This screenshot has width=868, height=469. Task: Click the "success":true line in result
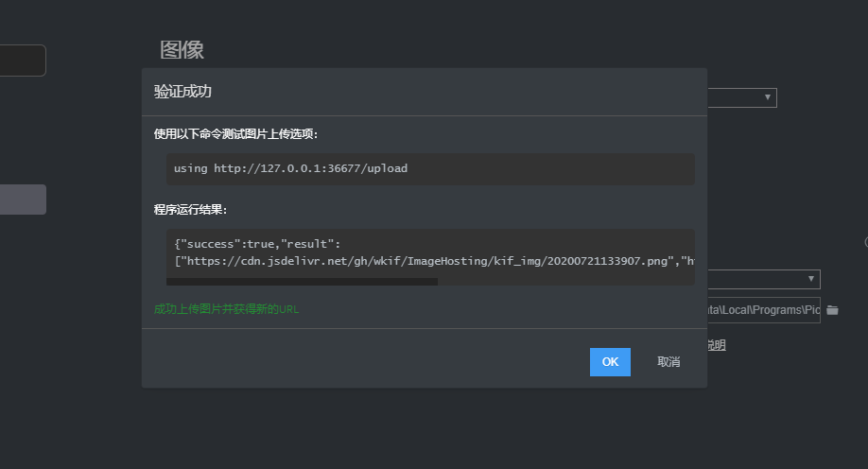[x=250, y=244]
